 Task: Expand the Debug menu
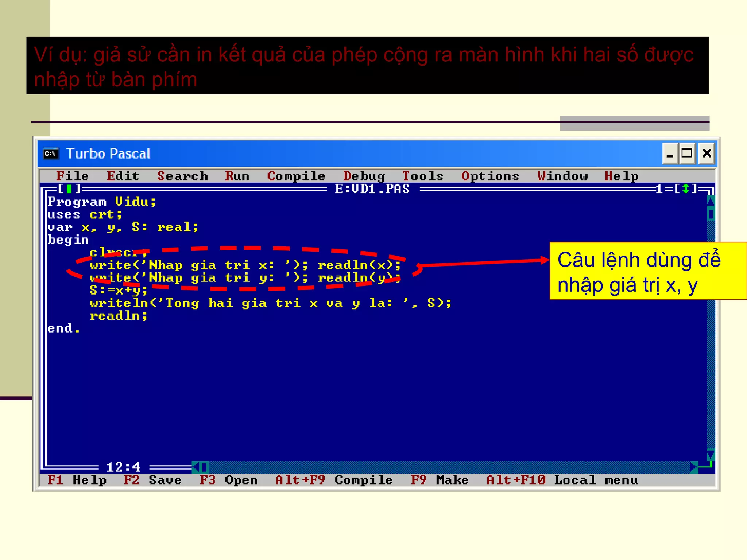pyautogui.click(x=364, y=176)
